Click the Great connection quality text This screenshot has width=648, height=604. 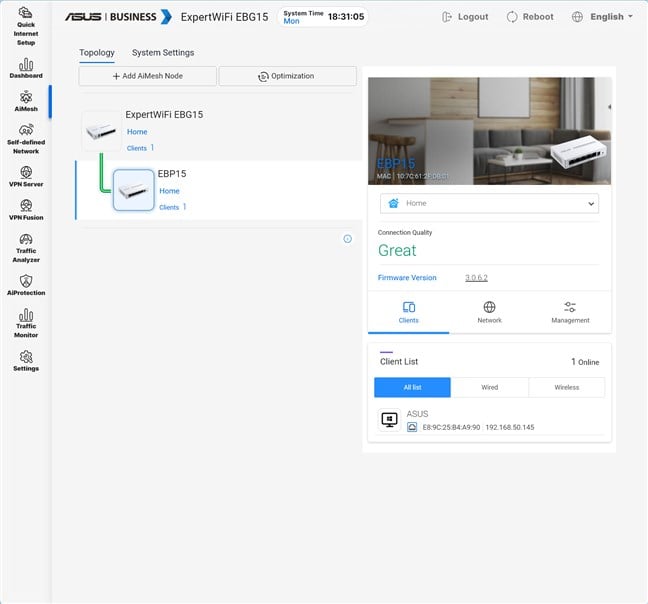(x=397, y=250)
